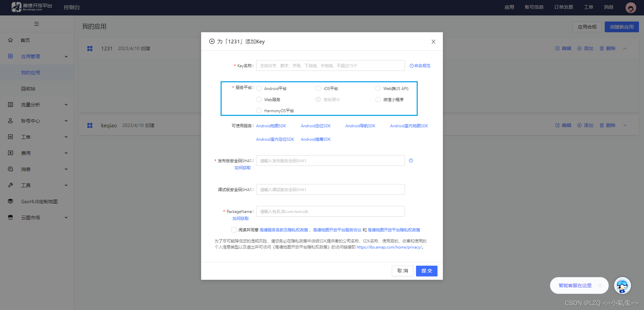This screenshot has height=310, width=644.
Task: Click the smart customer service robot icon
Action: pyautogui.click(x=622, y=285)
